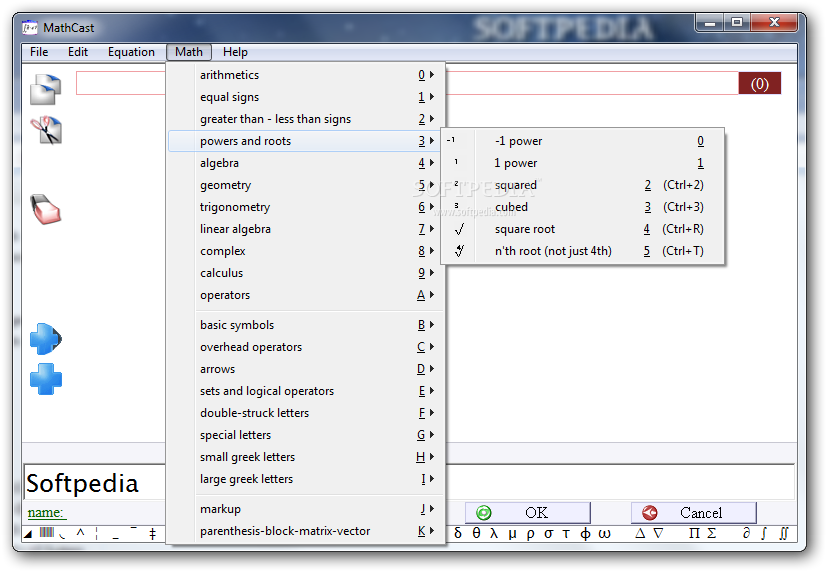827x572 pixels.
Task: Open parenthesis-block-matrix-vector submenu
Action: pyautogui.click(x=306, y=531)
